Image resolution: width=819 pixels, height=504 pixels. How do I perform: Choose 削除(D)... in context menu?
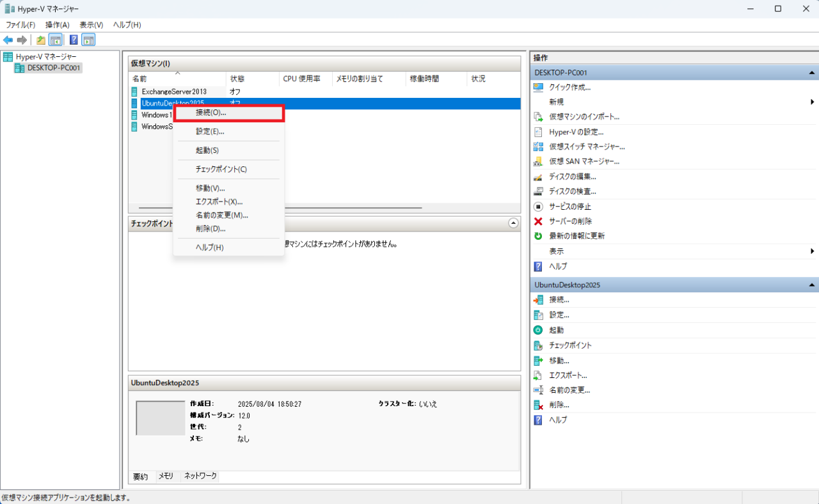click(x=228, y=228)
